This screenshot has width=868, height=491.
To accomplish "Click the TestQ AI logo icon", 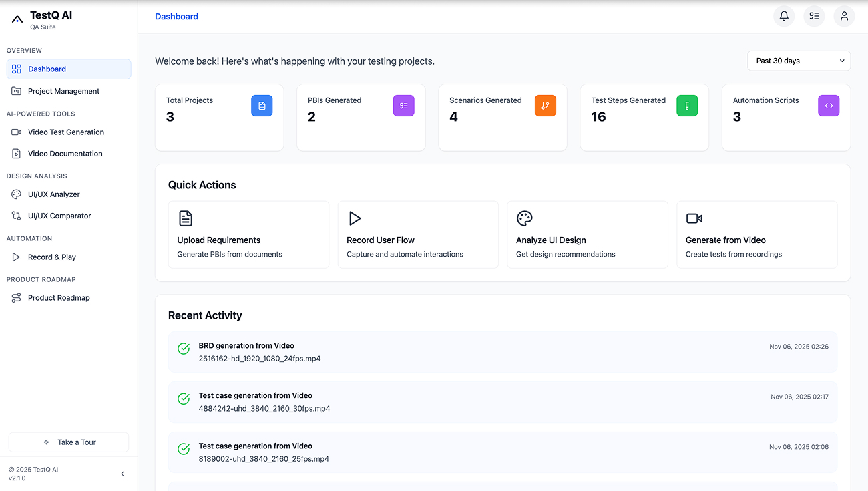I will [17, 19].
